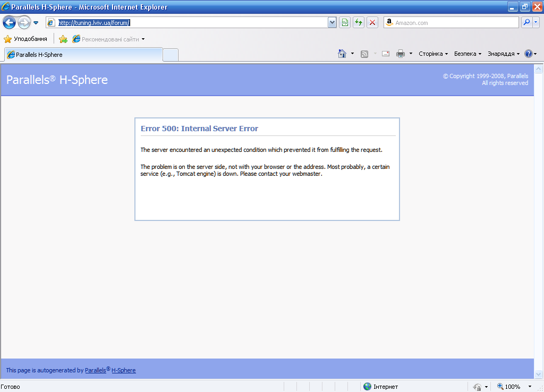
Task: Click the Parallels H-Sphere page header title
Action: tap(57, 80)
